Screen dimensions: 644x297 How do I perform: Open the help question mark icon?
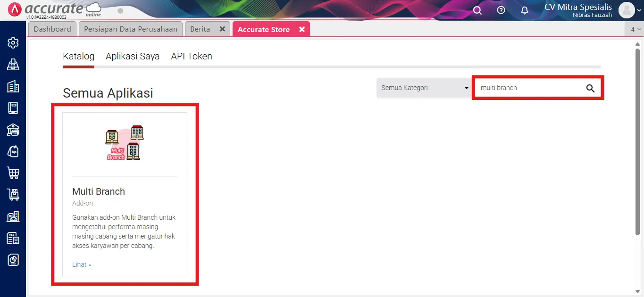click(501, 10)
